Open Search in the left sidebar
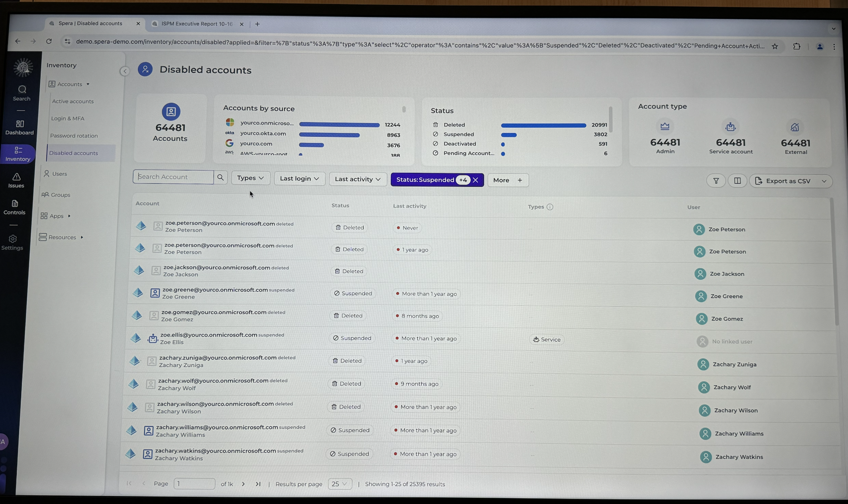This screenshot has height=504, width=848. [x=22, y=93]
